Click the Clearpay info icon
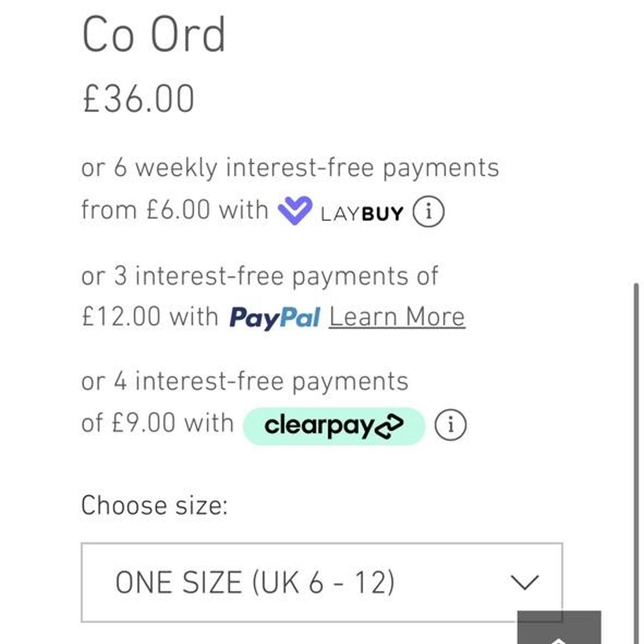 click(x=450, y=425)
